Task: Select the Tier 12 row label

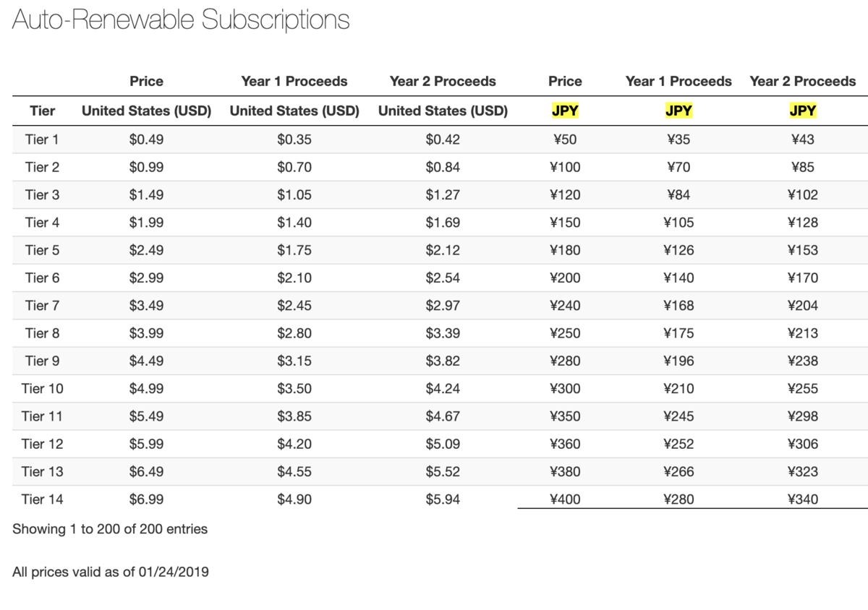Action: click(x=43, y=444)
